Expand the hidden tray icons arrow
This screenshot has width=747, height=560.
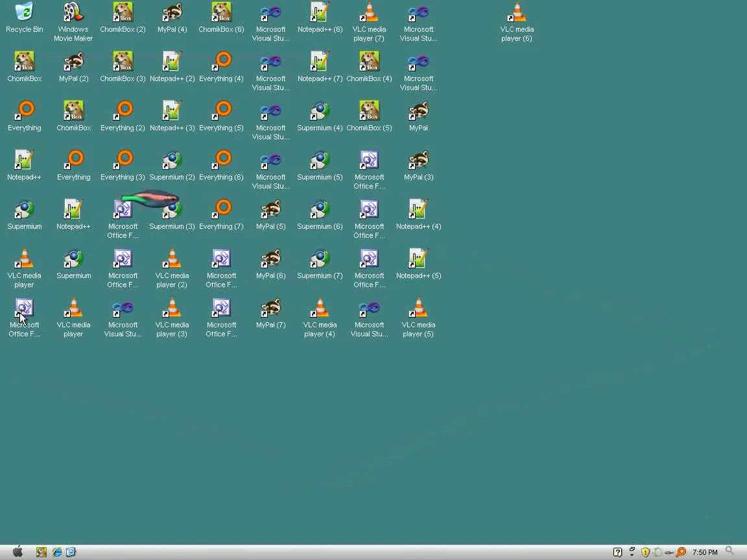[632, 552]
